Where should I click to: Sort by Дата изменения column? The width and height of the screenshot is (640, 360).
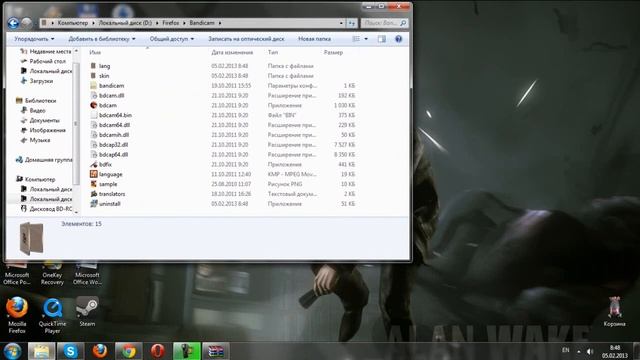click(x=232, y=52)
